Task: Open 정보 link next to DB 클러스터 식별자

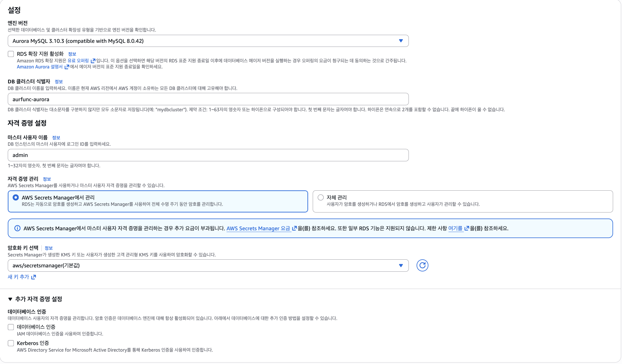Action: tap(59, 82)
